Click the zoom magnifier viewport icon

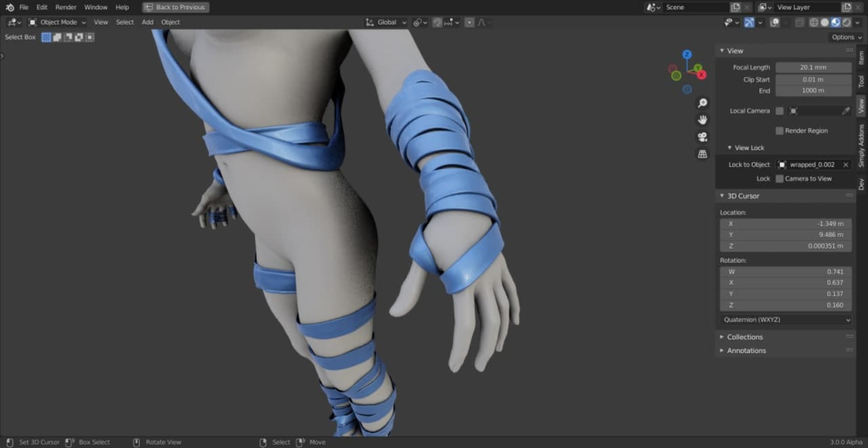pos(703,104)
